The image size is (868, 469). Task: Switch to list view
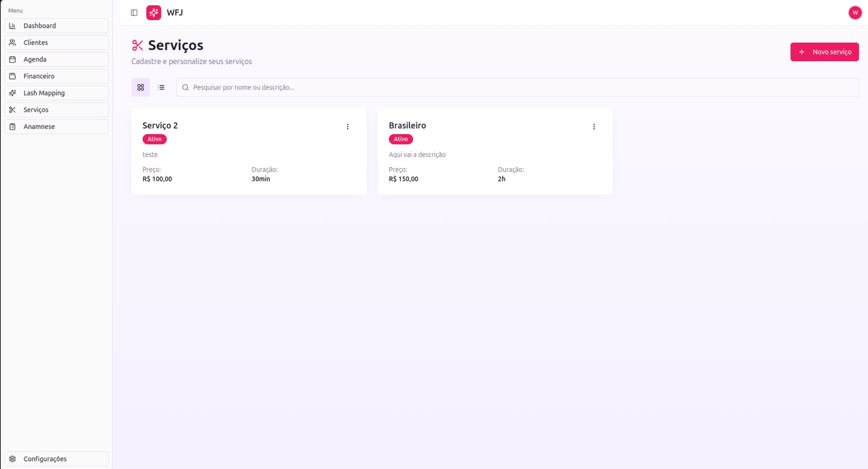coord(161,87)
